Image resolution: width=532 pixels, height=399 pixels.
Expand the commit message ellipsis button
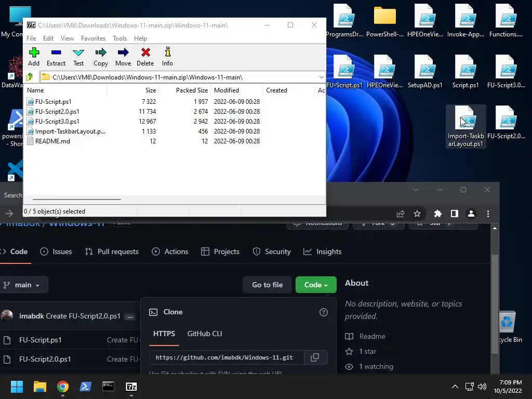130,317
